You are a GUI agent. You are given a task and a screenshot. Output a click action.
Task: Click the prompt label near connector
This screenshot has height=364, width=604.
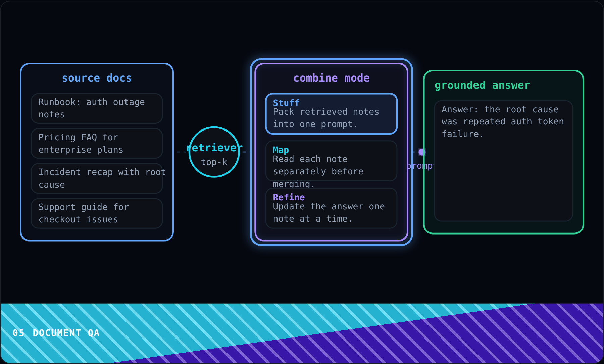click(x=421, y=166)
